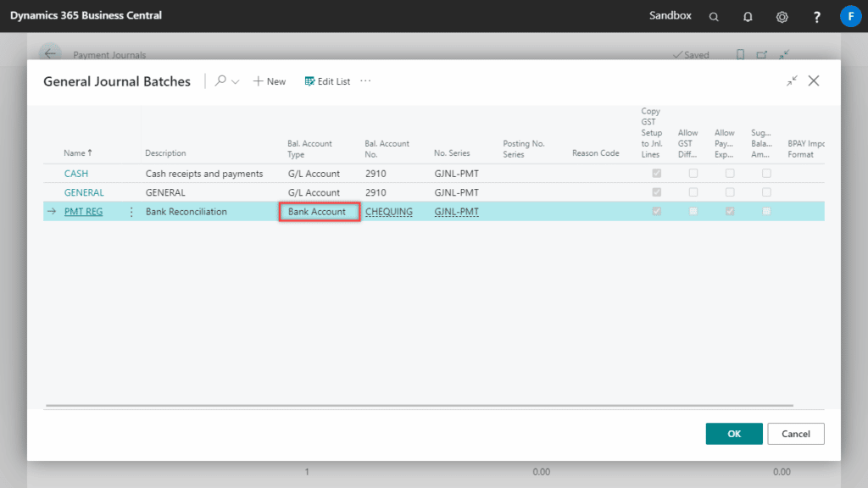Pop out the page with the window icon
The height and width of the screenshot is (488, 868).
click(x=761, y=54)
